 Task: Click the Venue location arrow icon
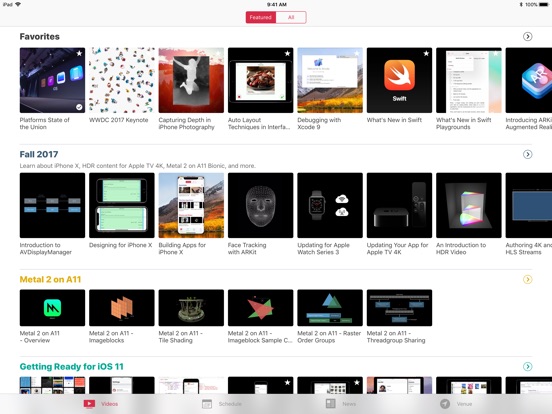coord(445,404)
